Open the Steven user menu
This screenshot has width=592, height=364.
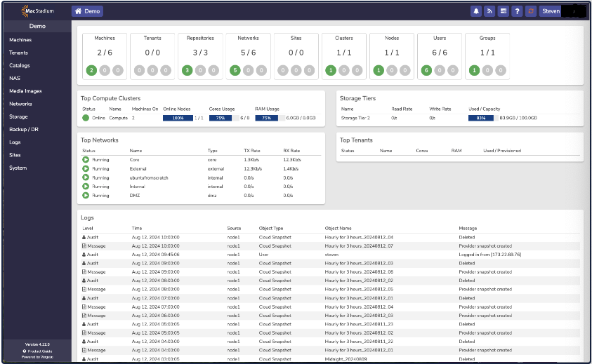tap(551, 11)
